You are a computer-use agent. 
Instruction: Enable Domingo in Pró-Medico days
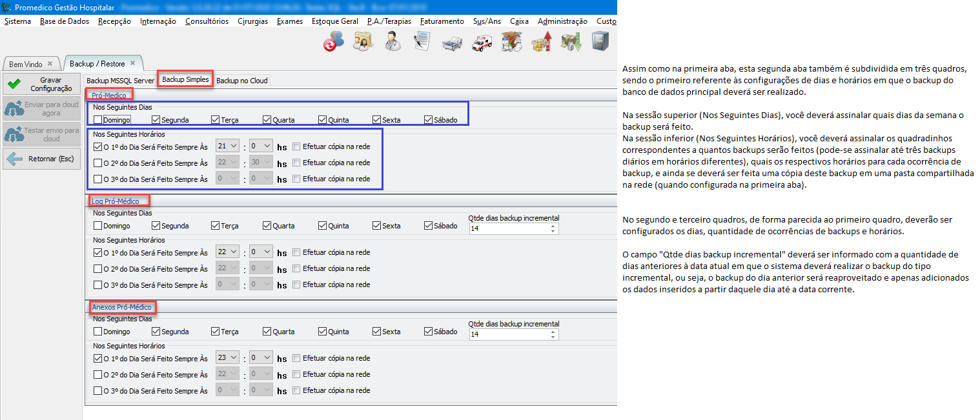pyautogui.click(x=97, y=119)
